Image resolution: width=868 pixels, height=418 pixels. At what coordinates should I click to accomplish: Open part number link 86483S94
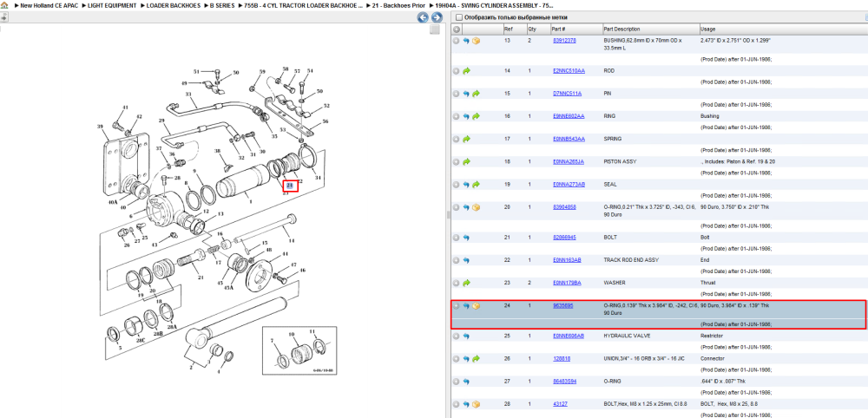pos(565,381)
